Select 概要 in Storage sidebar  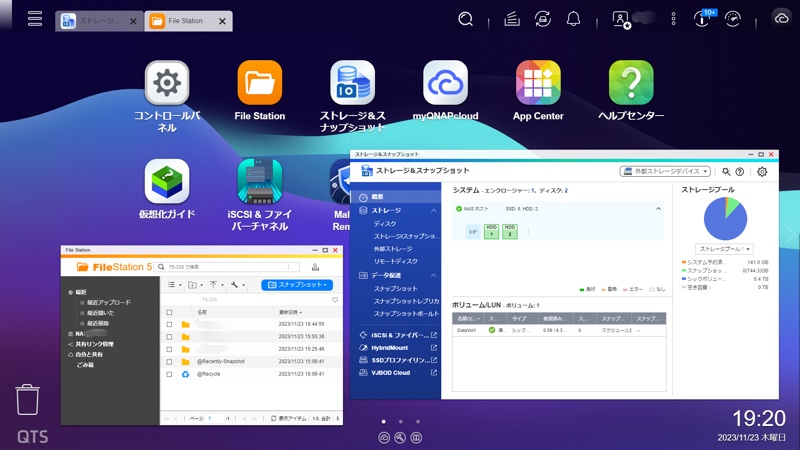[396, 197]
